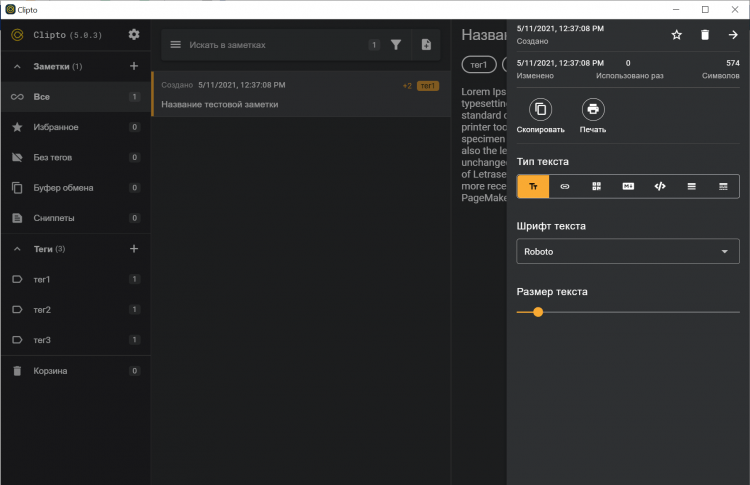Screen dimensions: 750x485
Task: Select the link text type
Action: (565, 186)
